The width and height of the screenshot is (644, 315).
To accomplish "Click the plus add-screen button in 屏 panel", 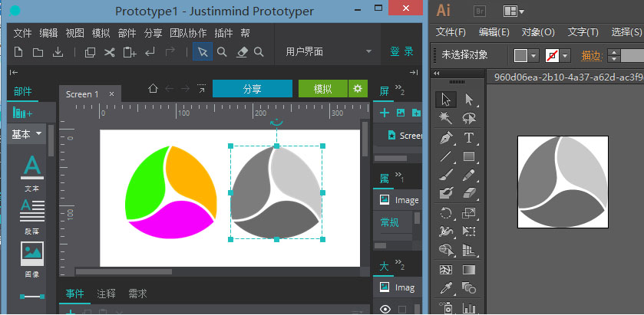I will 385,113.
